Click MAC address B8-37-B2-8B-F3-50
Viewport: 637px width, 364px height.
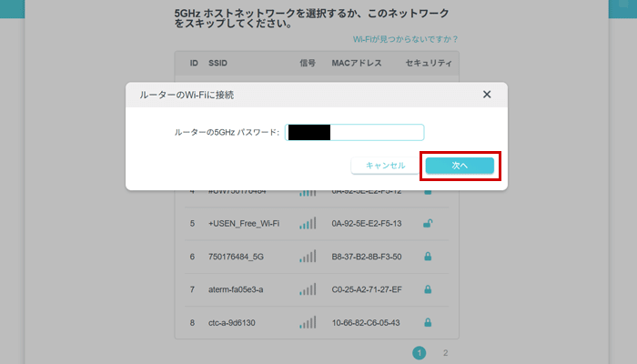click(367, 257)
